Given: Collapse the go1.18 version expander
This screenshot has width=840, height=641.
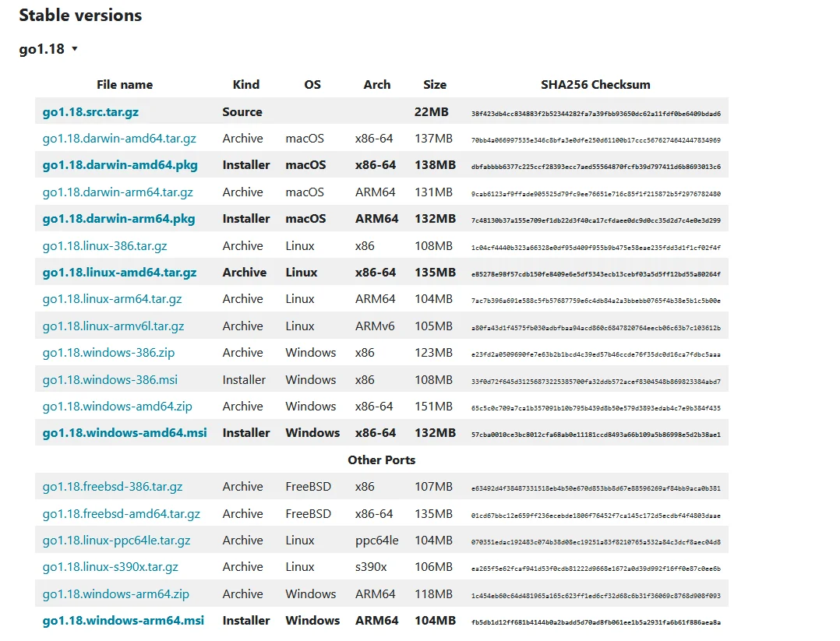Looking at the screenshot, I should [x=48, y=49].
